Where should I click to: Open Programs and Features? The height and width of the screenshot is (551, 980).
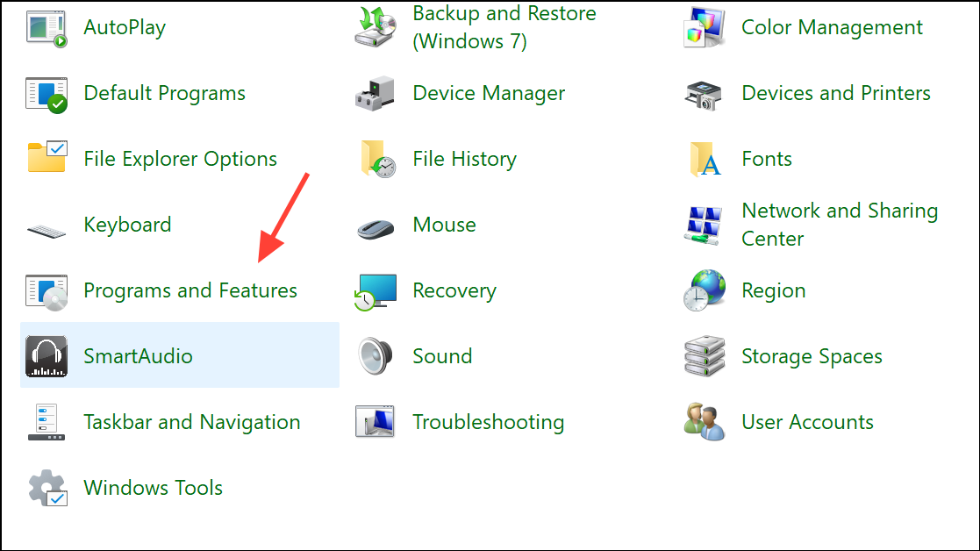coord(190,290)
